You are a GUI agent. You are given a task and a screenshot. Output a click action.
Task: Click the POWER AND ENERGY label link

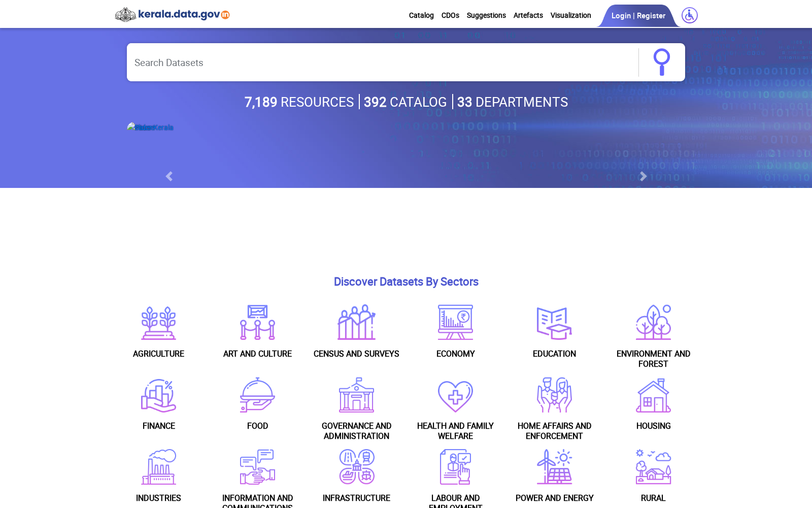(554, 498)
